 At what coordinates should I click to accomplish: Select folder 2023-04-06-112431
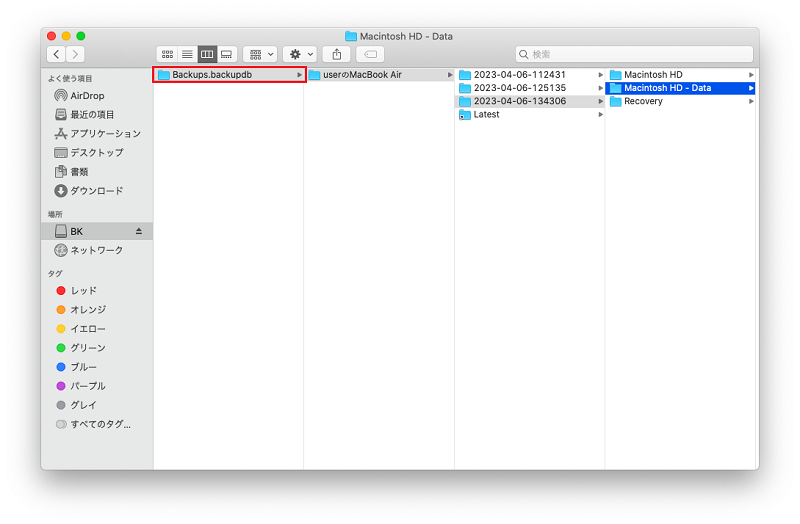(x=530, y=74)
